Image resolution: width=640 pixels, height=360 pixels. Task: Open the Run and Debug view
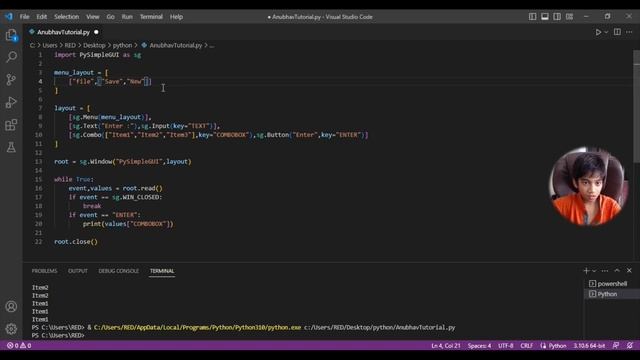tap(11, 102)
